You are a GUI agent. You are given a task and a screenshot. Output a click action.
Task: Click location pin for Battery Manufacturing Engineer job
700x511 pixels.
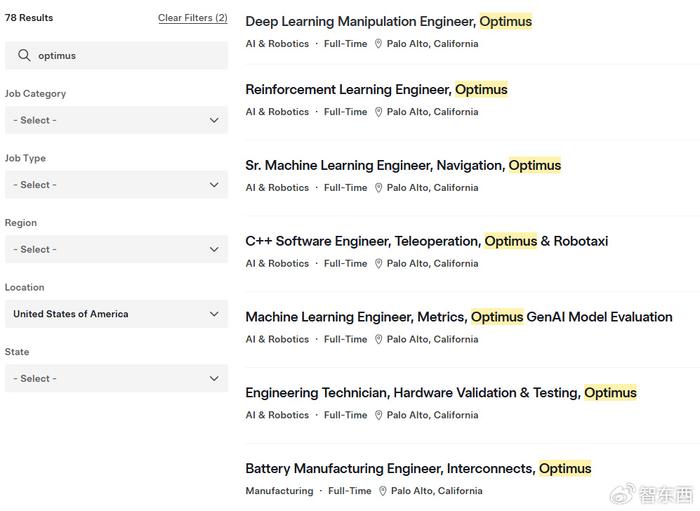pyautogui.click(x=383, y=491)
